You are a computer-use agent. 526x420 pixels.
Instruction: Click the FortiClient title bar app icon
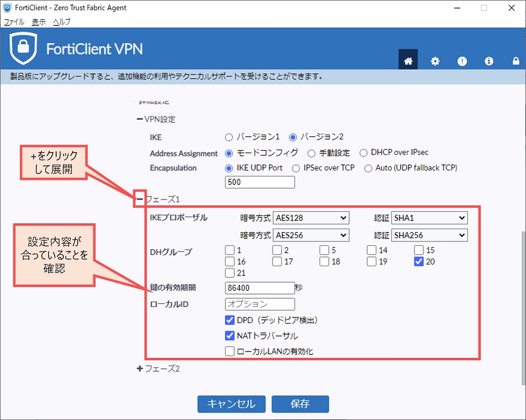coord(7,8)
